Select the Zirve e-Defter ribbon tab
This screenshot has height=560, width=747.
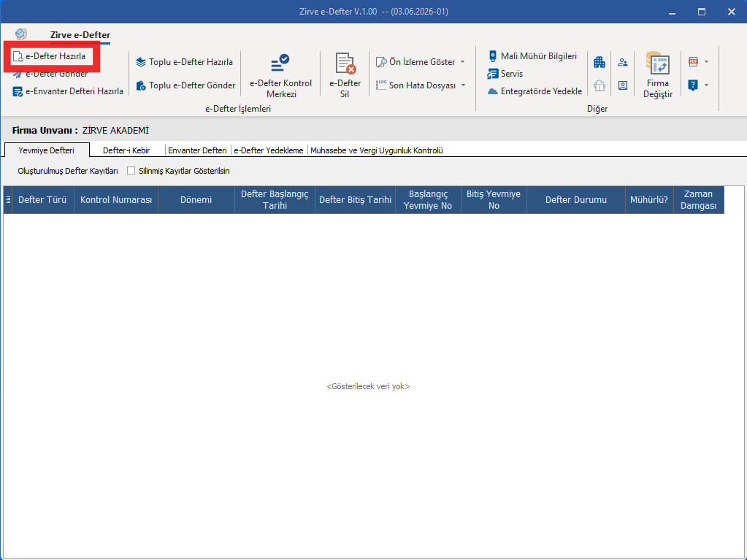80,35
